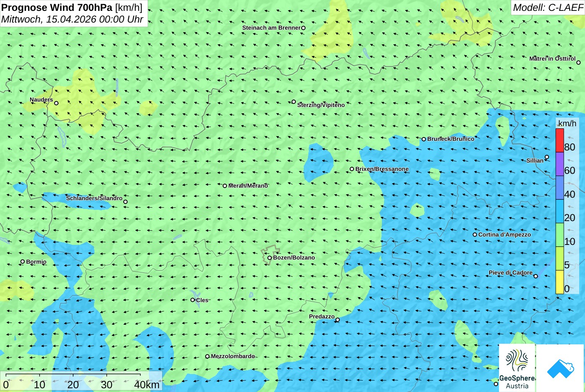Click the Schlanders/Silandro city marker

pyautogui.click(x=125, y=202)
